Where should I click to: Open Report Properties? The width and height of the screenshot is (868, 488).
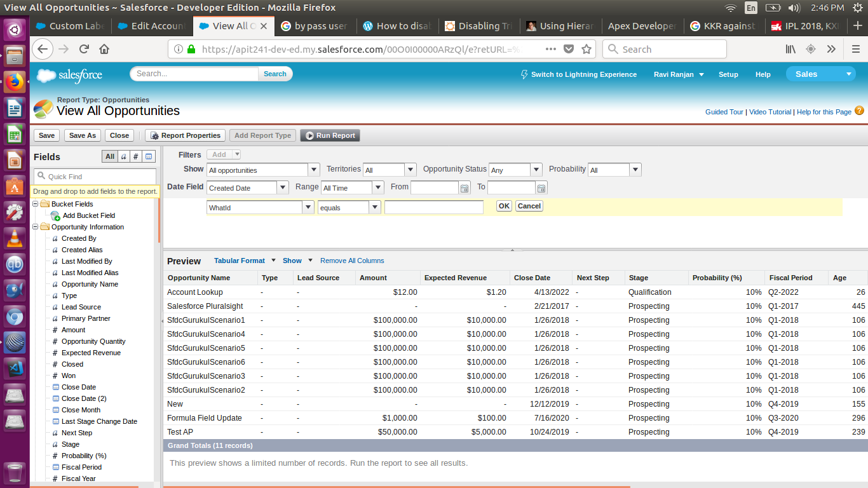click(x=184, y=135)
